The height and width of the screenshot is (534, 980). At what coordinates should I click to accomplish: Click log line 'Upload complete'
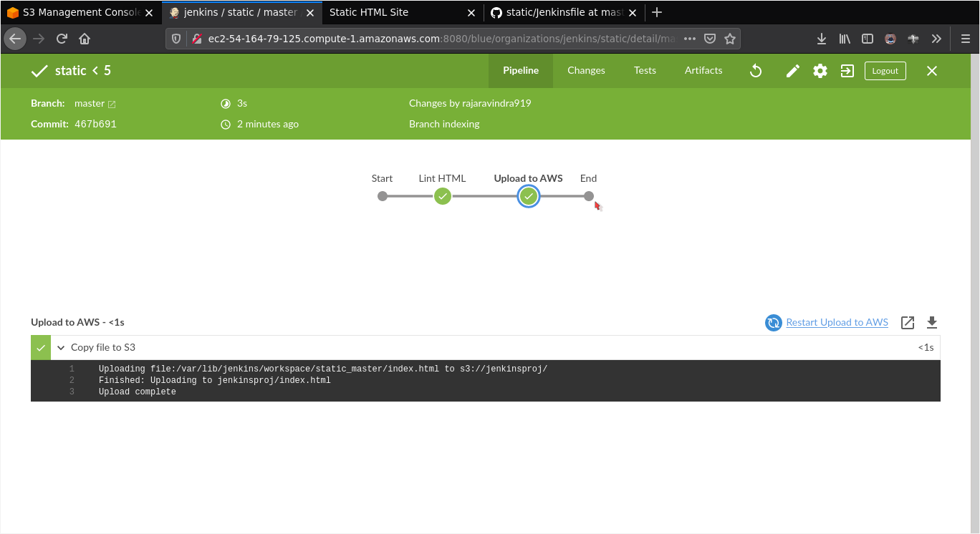point(138,392)
